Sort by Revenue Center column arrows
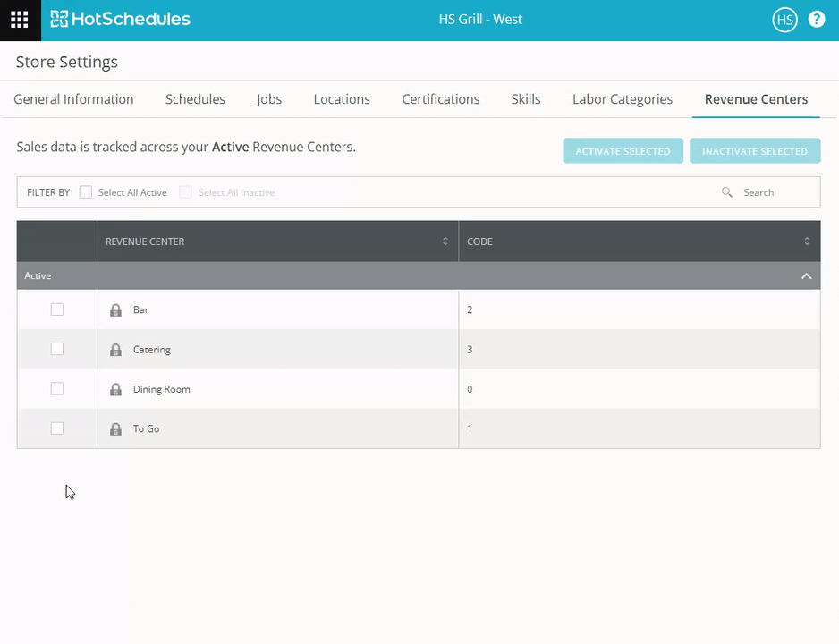 [445, 241]
